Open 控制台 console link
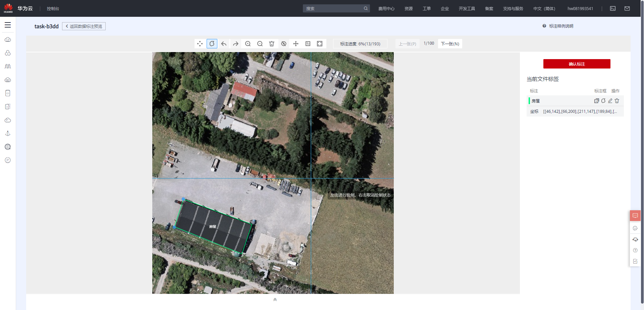This screenshot has width=644, height=310. 53,9
